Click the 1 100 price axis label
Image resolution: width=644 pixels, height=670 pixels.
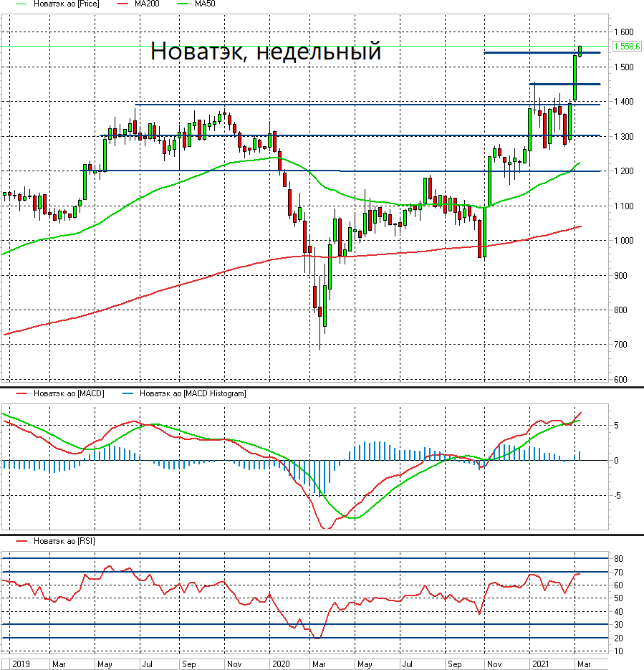(624, 206)
